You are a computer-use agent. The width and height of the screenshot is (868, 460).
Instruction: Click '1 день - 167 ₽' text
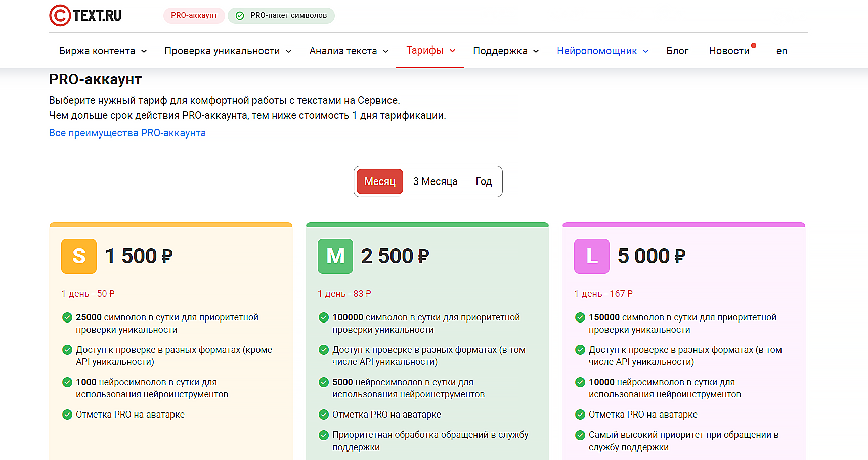pyautogui.click(x=603, y=294)
